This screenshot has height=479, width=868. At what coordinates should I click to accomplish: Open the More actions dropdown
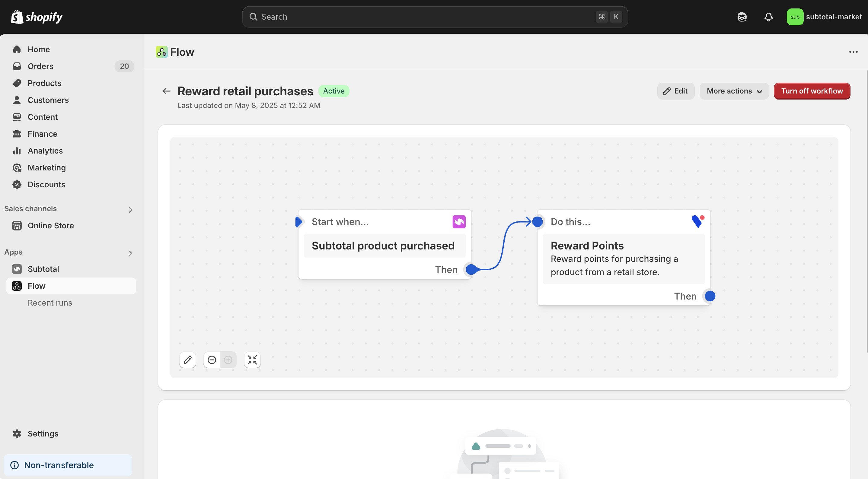[x=734, y=91]
